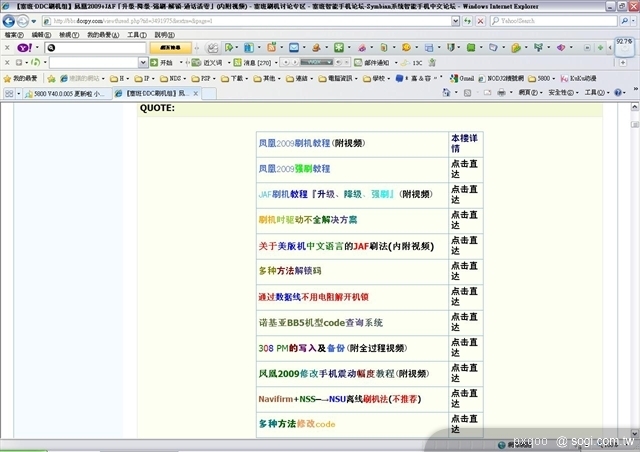Click the Yahoo! Search box at top right
This screenshot has height=452, width=640.
pyautogui.click(x=553, y=21)
